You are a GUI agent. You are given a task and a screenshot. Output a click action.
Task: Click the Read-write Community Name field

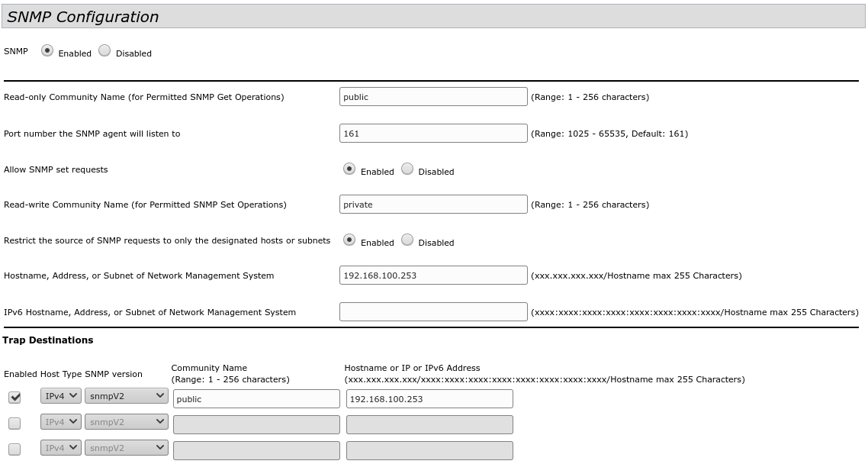coord(433,205)
